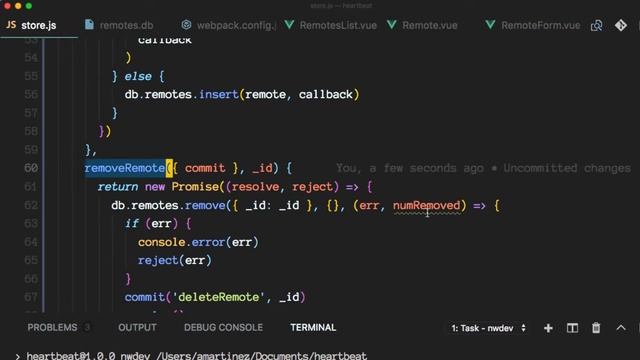
Task: Click the git blame 'Uncommitted changes' annotation
Action: pos(567,168)
